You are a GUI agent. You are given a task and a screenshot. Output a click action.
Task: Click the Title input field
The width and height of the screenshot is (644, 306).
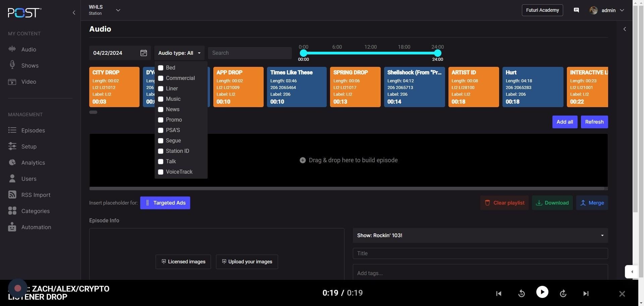click(480, 254)
